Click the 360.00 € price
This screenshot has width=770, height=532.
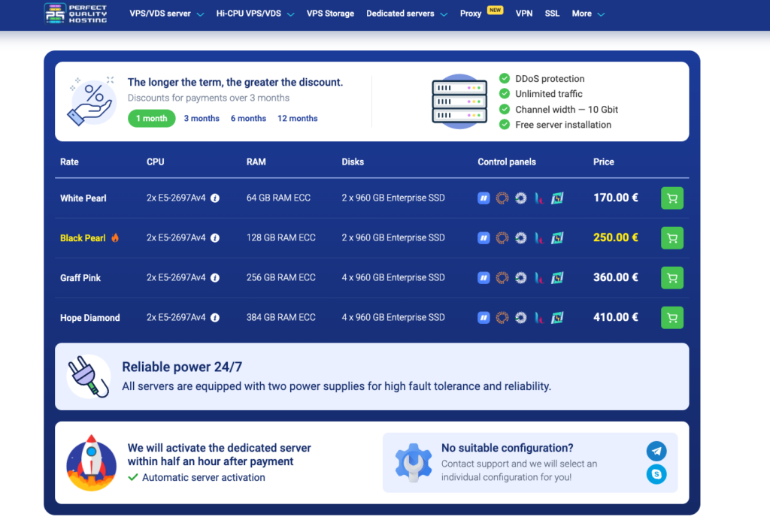615,277
